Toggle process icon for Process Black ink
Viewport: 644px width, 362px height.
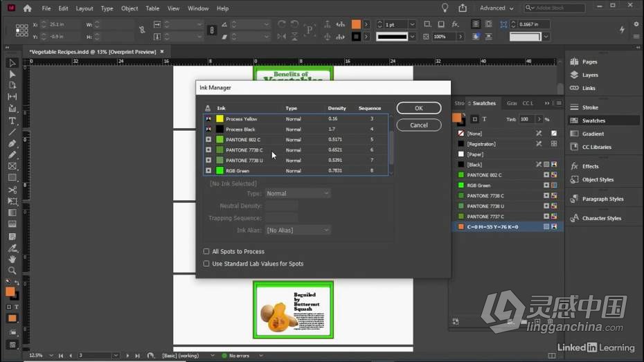click(x=208, y=129)
